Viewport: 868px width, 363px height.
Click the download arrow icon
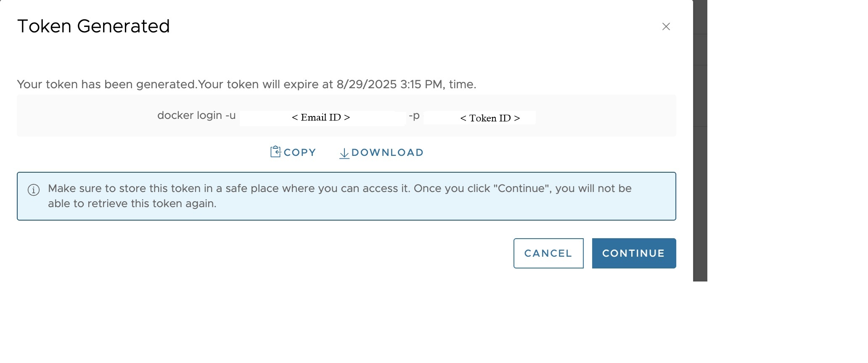point(344,153)
